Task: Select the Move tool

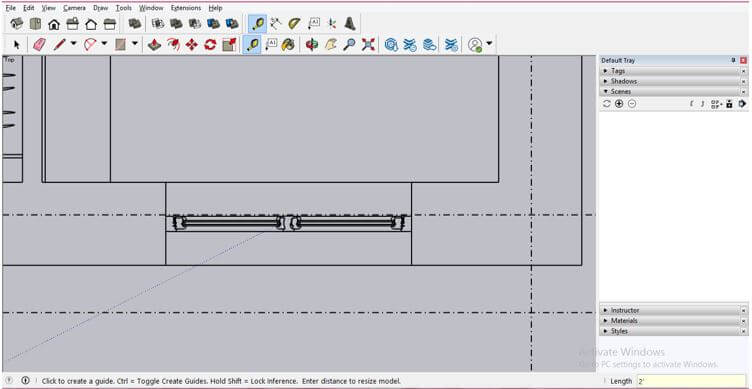Action: tap(191, 45)
